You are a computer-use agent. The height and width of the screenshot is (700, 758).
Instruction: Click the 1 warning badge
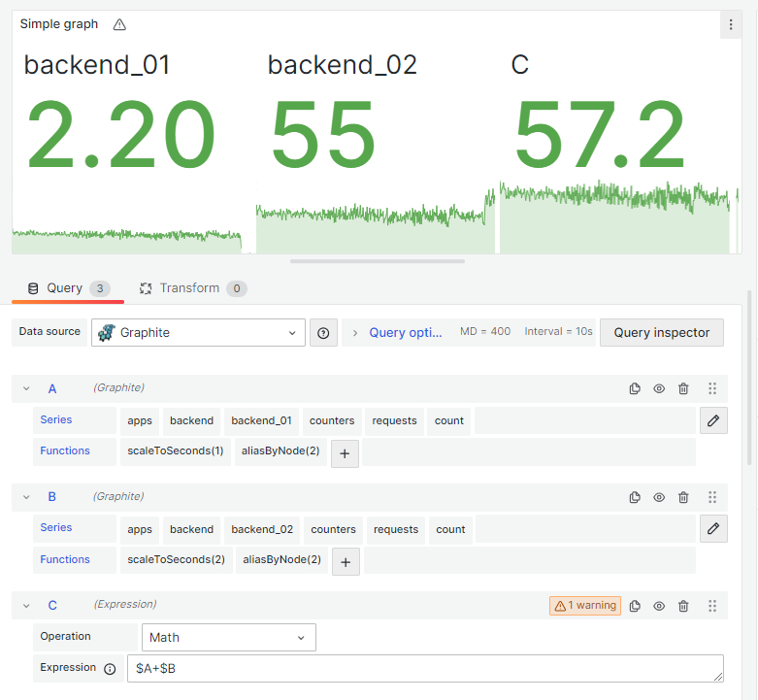tap(585, 605)
